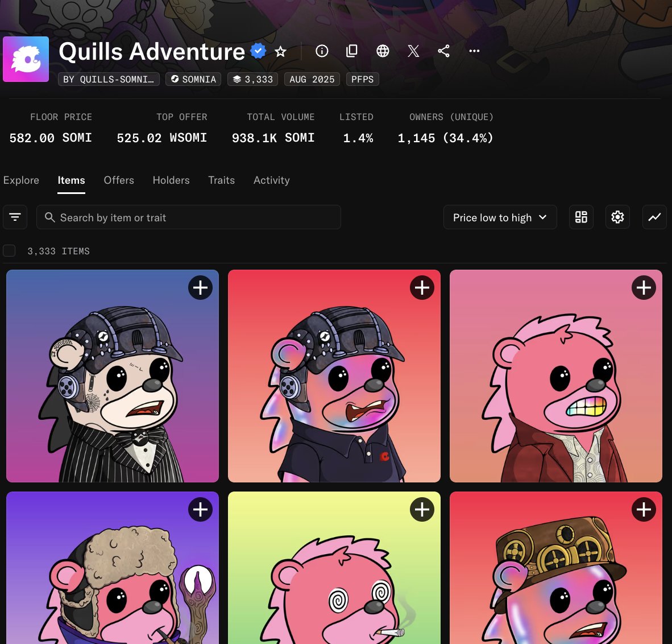672x644 pixels.
Task: Open the X (Twitter) profile icon
Action: pos(413,51)
